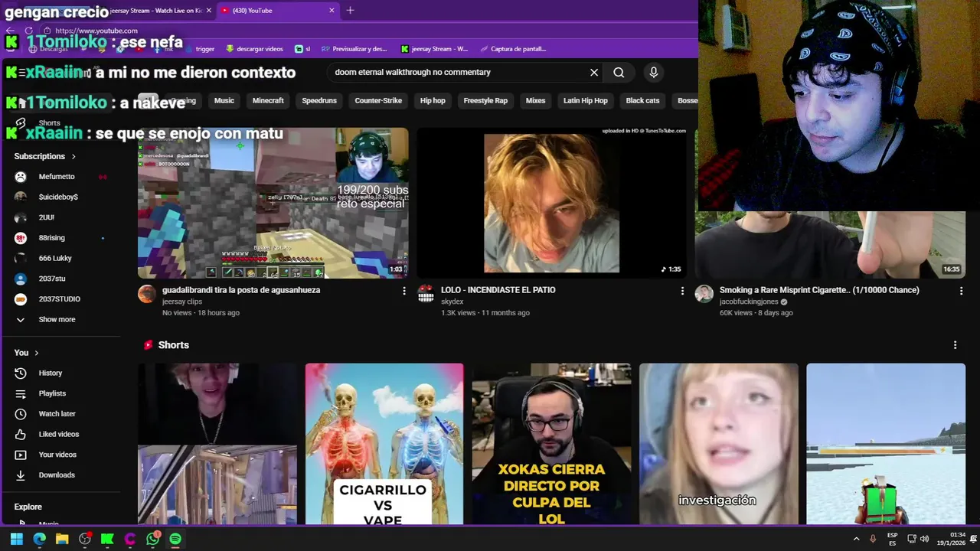Click the browser address bar URL
980x551 pixels.
click(96, 31)
